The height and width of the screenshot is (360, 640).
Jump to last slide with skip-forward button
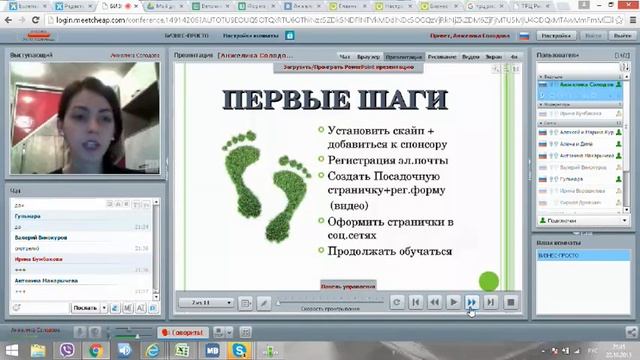click(x=490, y=302)
